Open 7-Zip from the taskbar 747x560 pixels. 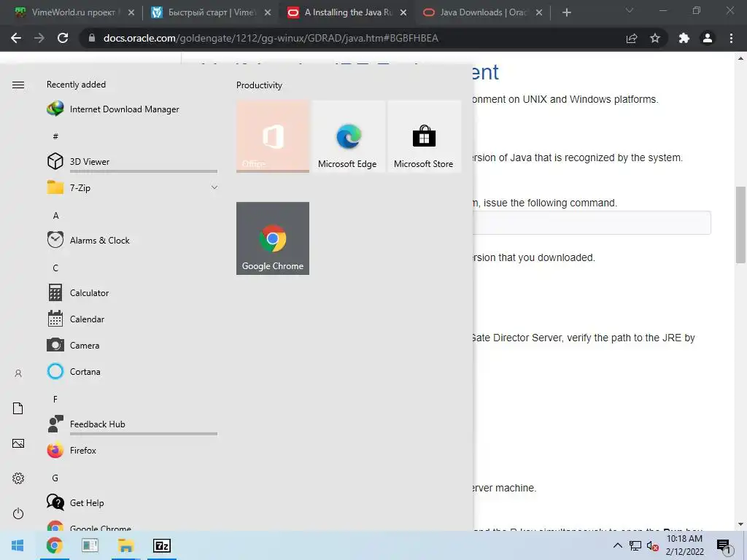click(x=162, y=545)
